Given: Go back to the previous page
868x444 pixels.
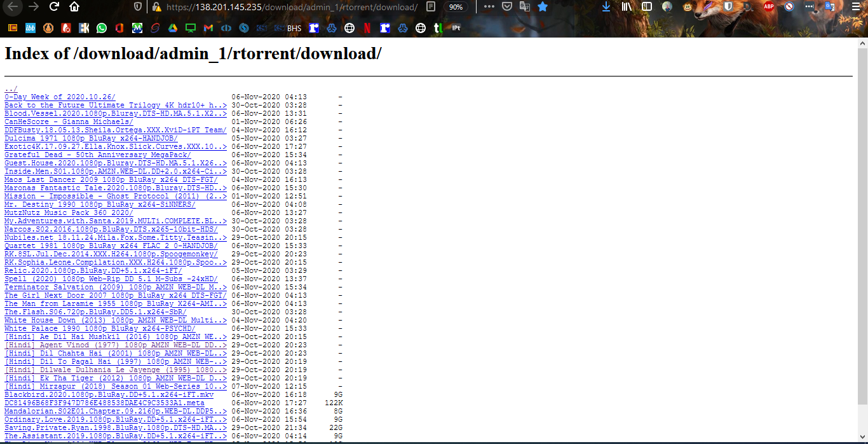Looking at the screenshot, I should 13,7.
